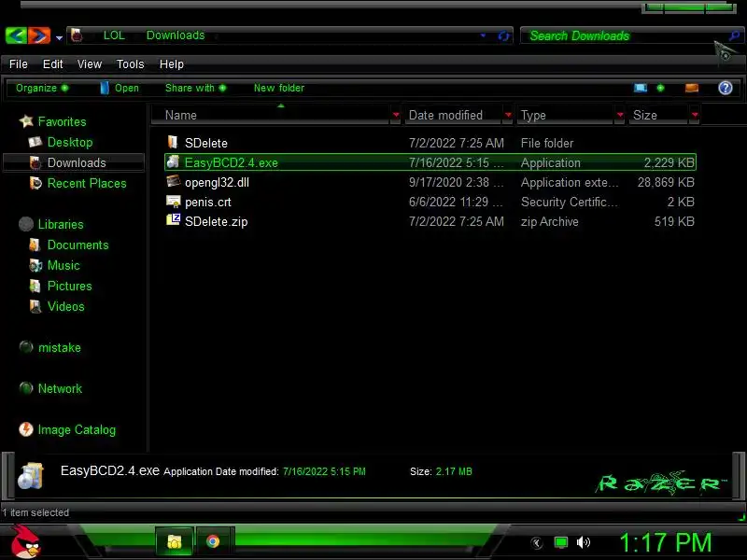This screenshot has height=560, width=747.
Task: Open recent locations dropdown beside navigation arrows
Action: tap(59, 37)
